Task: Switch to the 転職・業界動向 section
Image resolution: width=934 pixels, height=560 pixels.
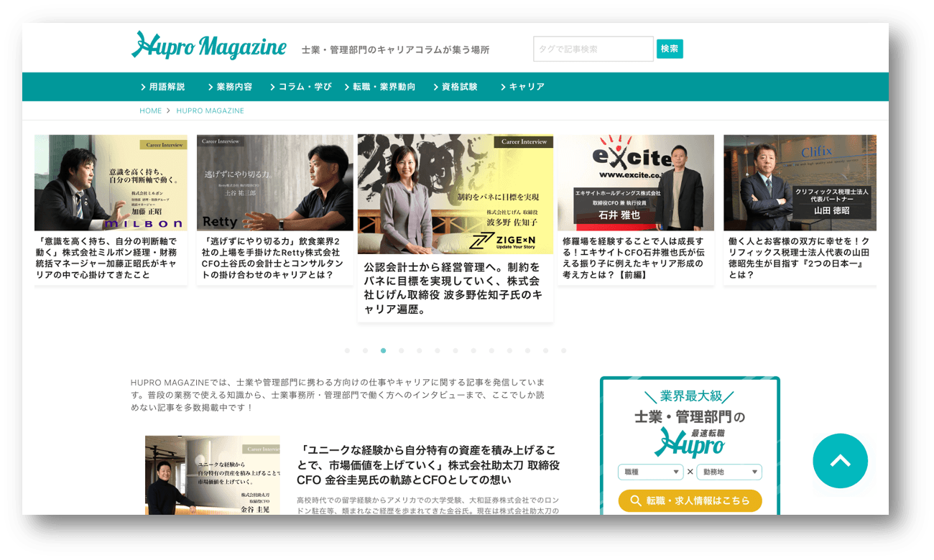Action: click(x=384, y=86)
